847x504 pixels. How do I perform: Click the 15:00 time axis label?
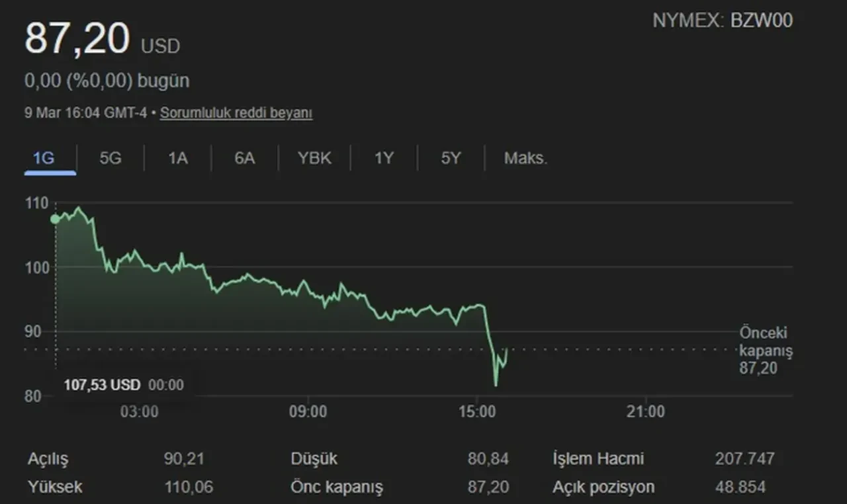(477, 412)
